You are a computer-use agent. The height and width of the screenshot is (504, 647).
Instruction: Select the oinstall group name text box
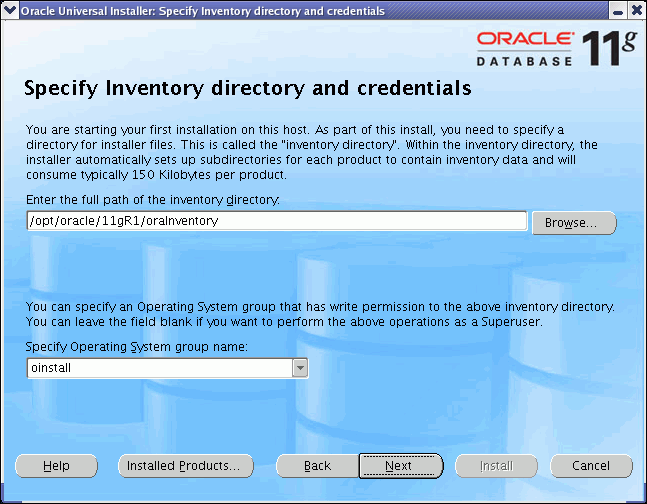click(x=158, y=368)
